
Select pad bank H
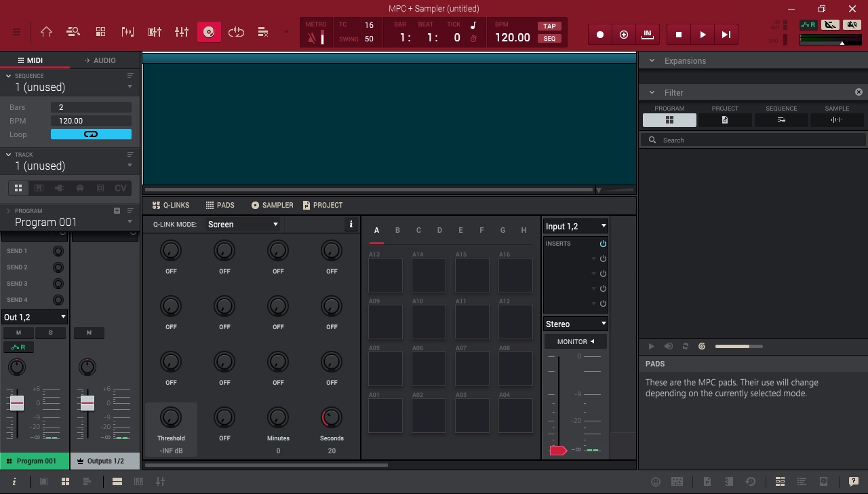pyautogui.click(x=524, y=230)
